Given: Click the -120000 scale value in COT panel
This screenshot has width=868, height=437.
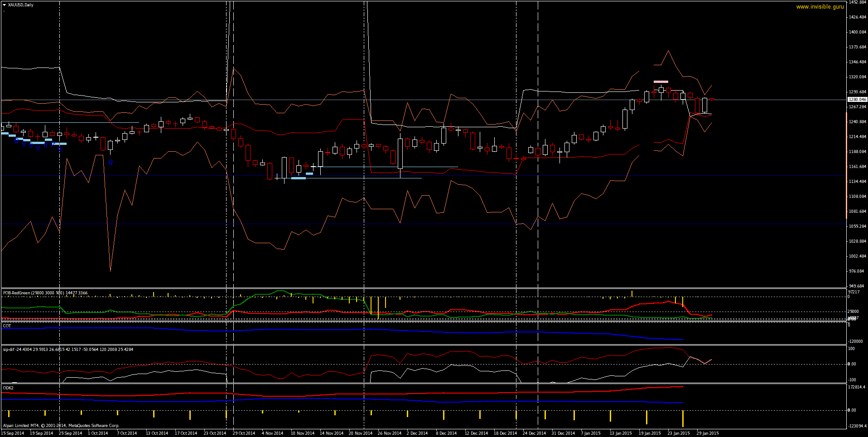Looking at the screenshot, I should (x=856, y=341).
